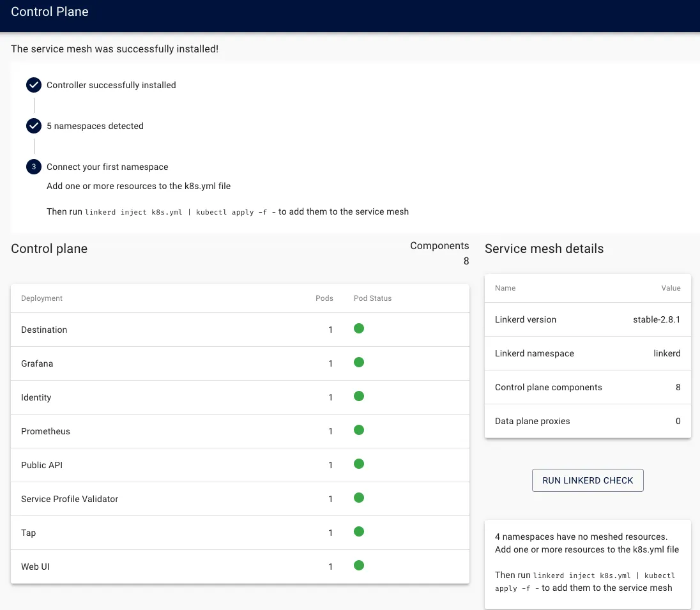Click the Destination pods count 1
Image resolution: width=700 pixels, height=610 pixels.
pos(330,330)
